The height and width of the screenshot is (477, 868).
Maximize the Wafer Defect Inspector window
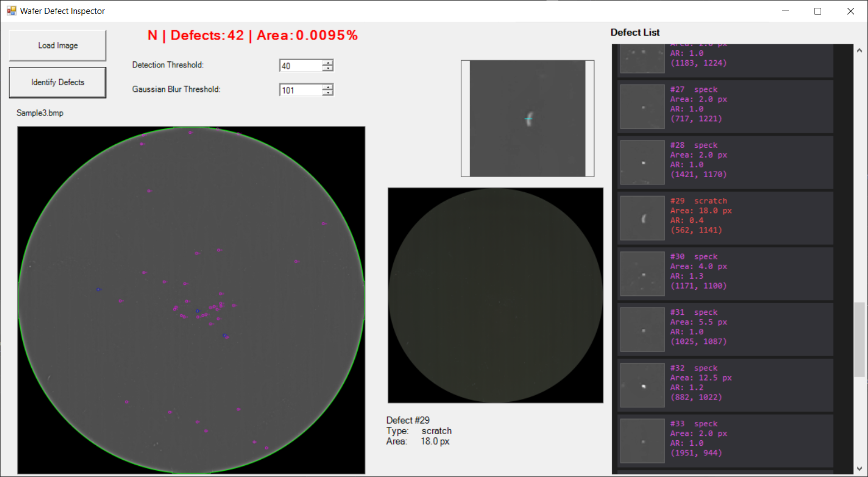point(818,11)
